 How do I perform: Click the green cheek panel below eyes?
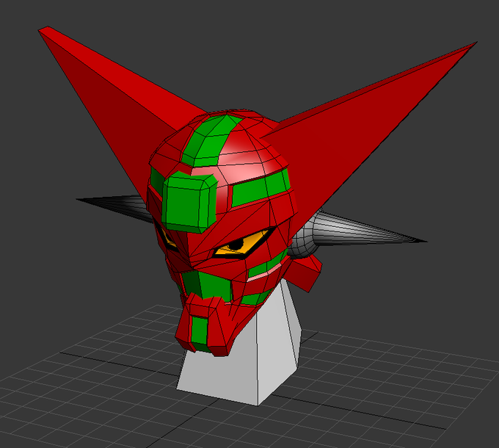pos(210,285)
